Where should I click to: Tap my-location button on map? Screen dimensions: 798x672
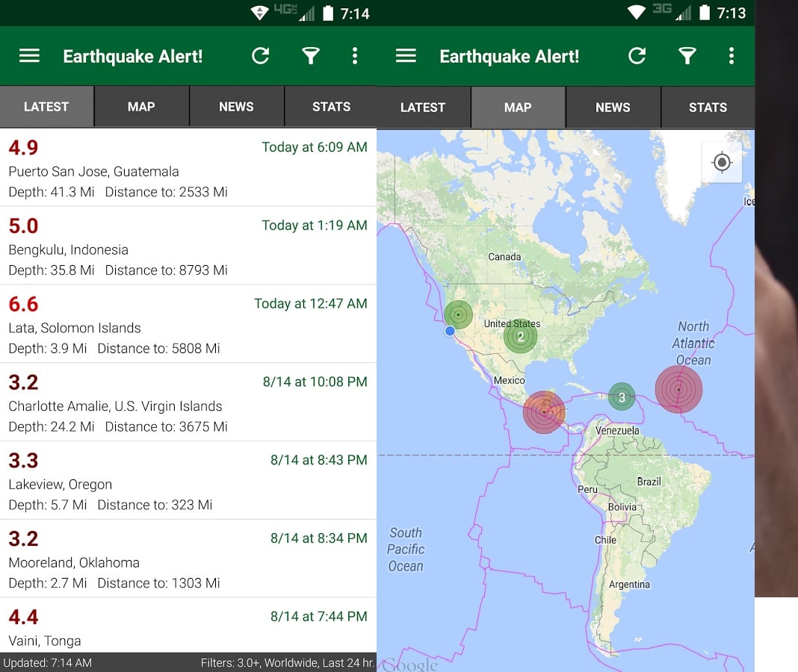[722, 162]
